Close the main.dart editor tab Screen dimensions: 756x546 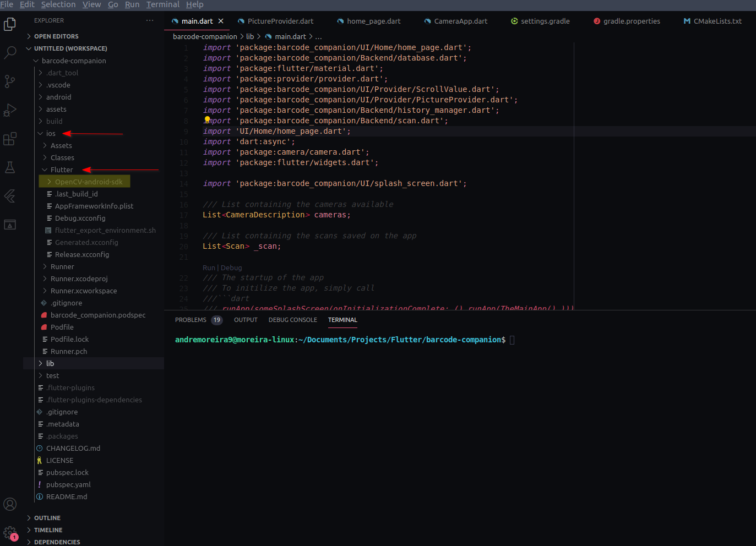(221, 21)
